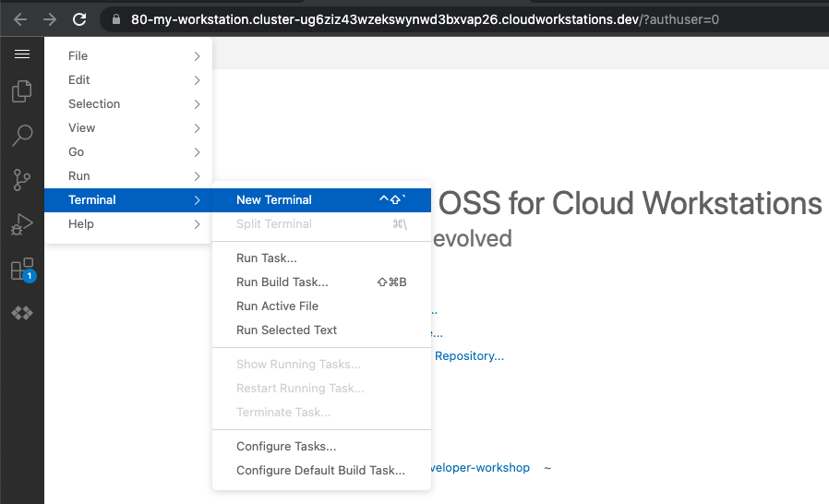Select New Terminal from the submenu
829x504 pixels.
(x=274, y=200)
